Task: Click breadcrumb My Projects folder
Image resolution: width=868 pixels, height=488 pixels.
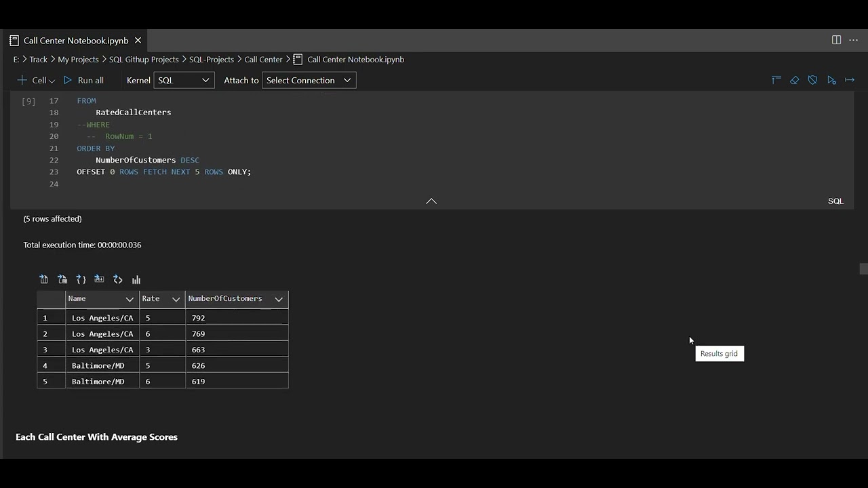Action: click(x=78, y=60)
